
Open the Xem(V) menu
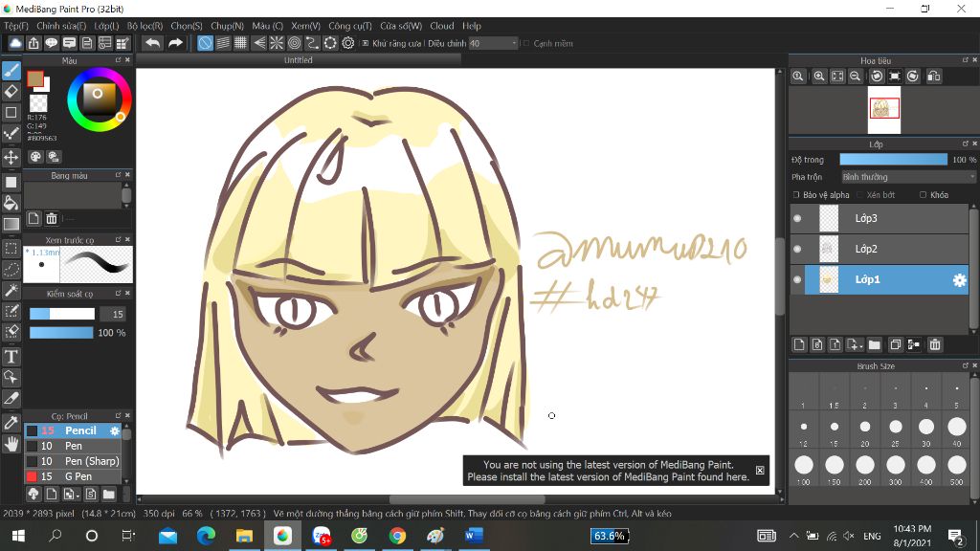[305, 26]
